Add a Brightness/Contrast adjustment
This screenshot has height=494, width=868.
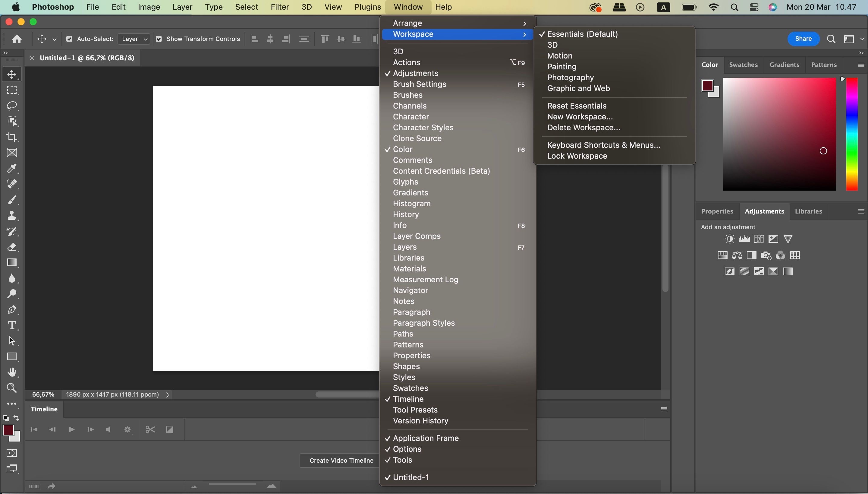tap(730, 239)
